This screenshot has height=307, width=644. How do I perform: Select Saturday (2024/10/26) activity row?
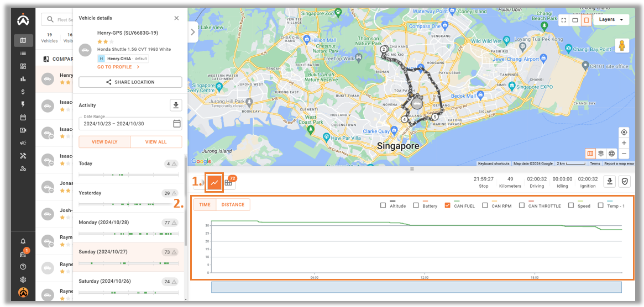(129, 286)
